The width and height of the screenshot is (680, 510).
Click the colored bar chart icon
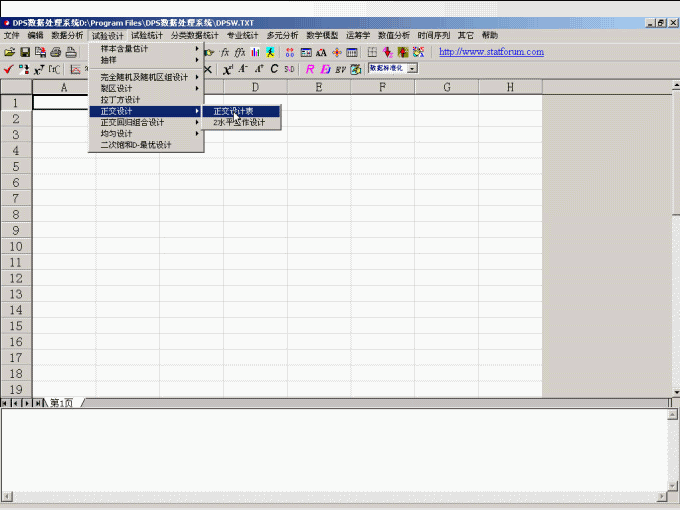(x=256, y=52)
